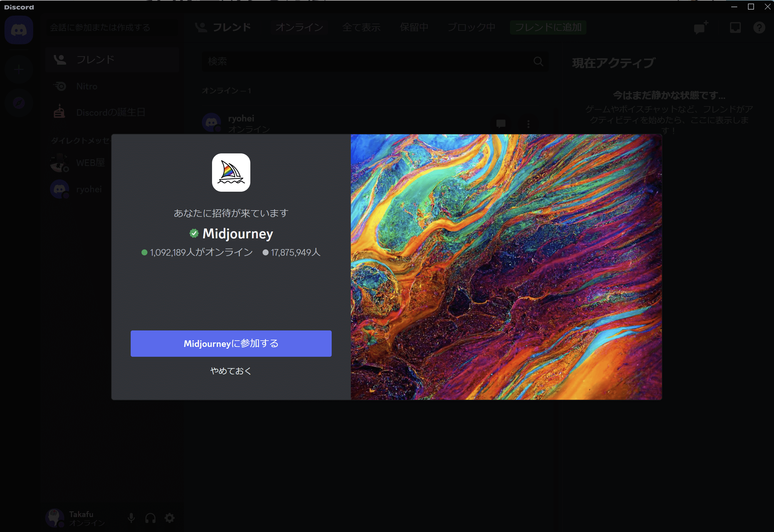Click the Midjourney sailboat server icon
The height and width of the screenshot is (532, 774).
[231, 172]
